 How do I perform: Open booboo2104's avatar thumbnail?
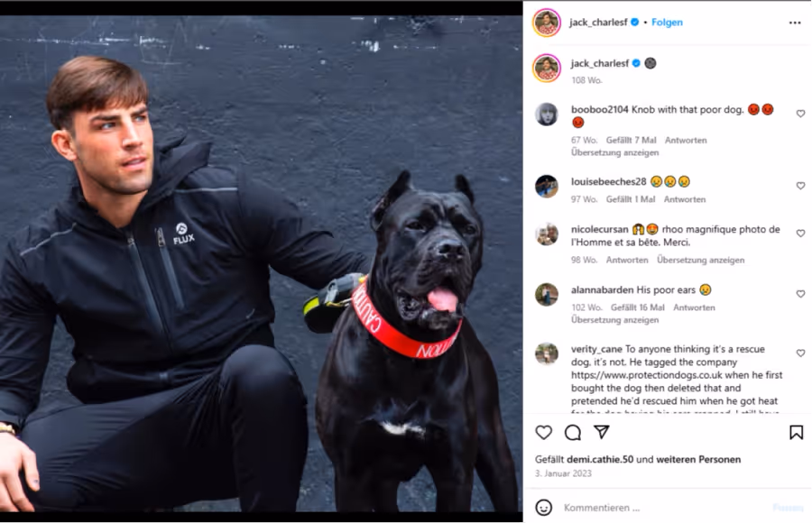pos(547,114)
